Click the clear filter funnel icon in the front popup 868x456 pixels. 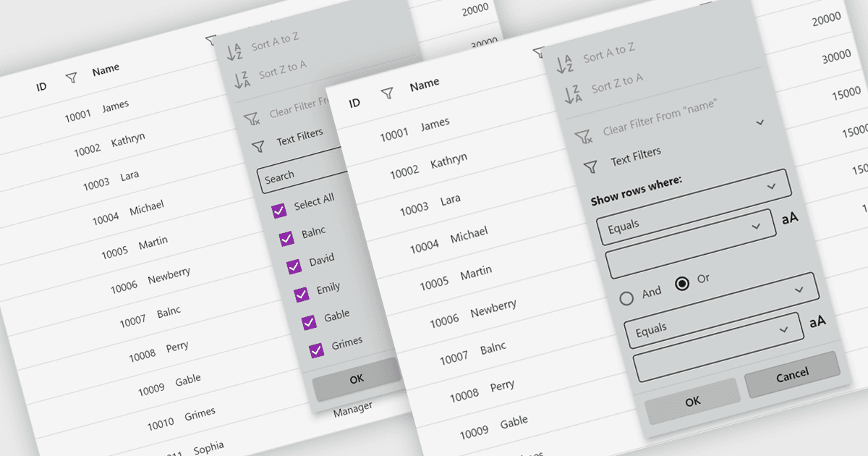point(583,136)
